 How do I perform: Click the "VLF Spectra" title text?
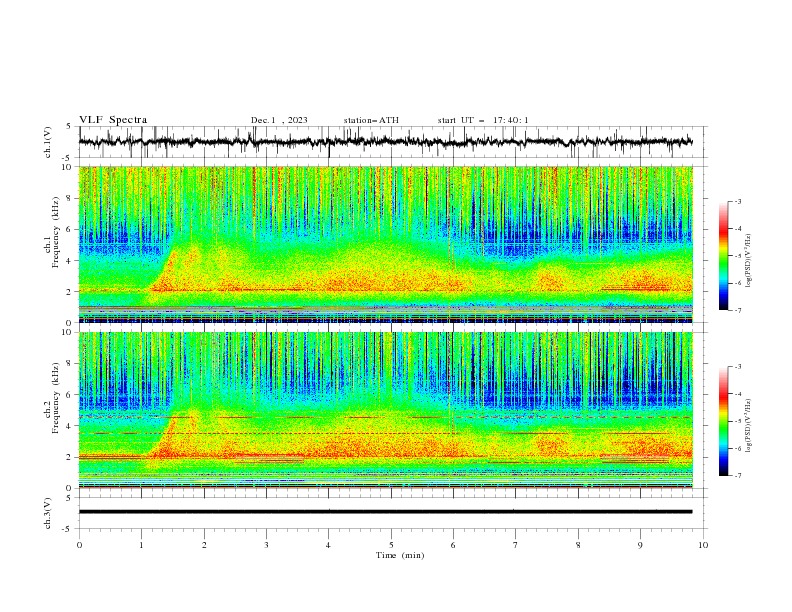pyautogui.click(x=113, y=120)
